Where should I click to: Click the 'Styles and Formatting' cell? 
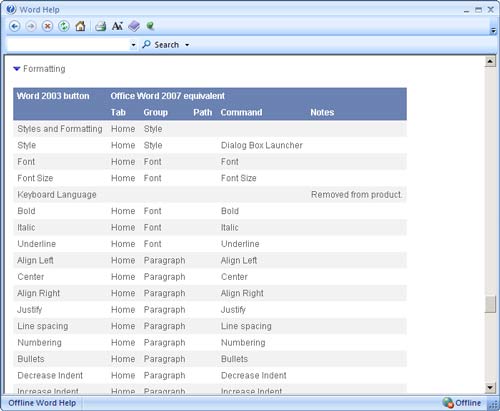click(x=60, y=129)
